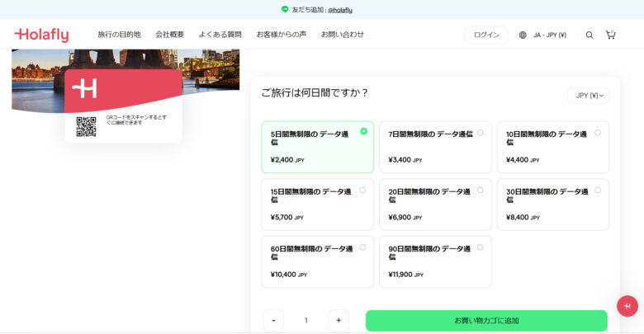The height and width of the screenshot is (334, 644).
Task: Open the shopping cart icon
Action: 611,35
